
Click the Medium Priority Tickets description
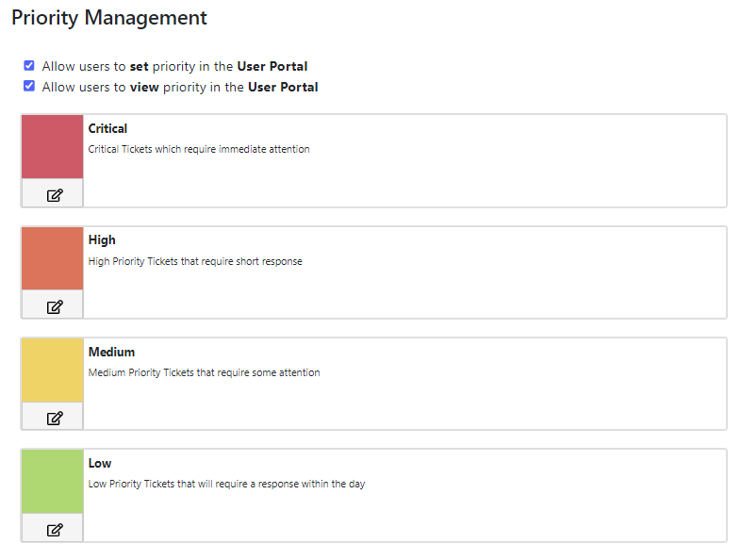point(205,372)
